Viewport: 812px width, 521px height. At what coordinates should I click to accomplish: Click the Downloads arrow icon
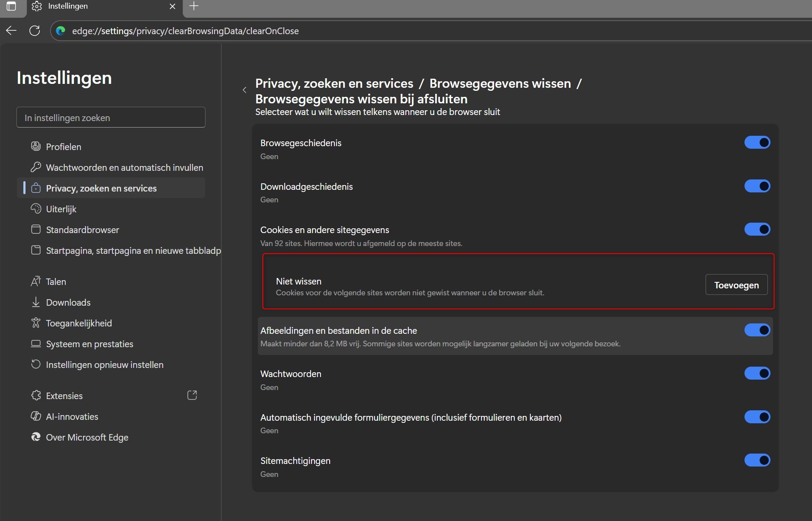[36, 302]
